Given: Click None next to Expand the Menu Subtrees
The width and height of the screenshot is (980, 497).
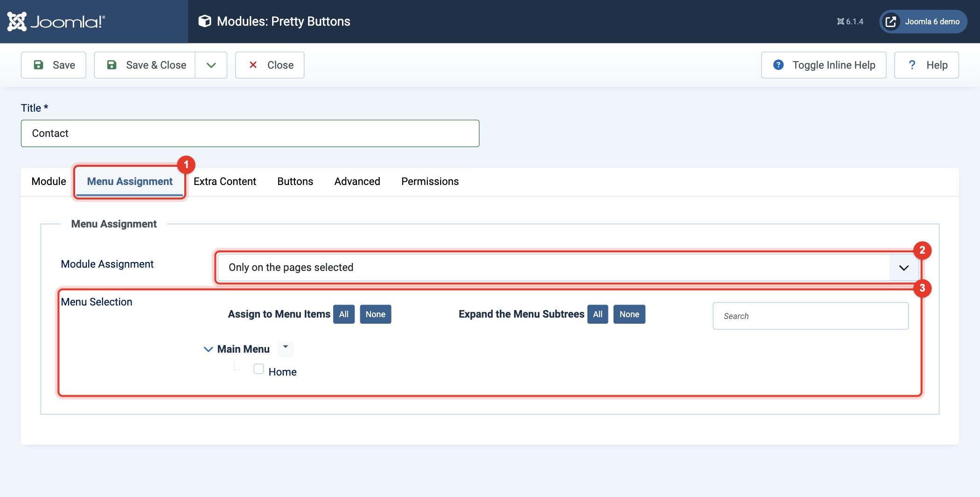Looking at the screenshot, I should [630, 314].
